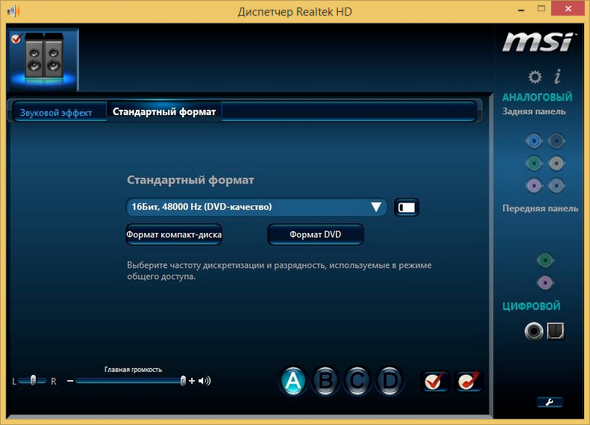Click the pink rear panel jack
Image resolution: width=590 pixels, height=425 pixels.
(x=534, y=186)
